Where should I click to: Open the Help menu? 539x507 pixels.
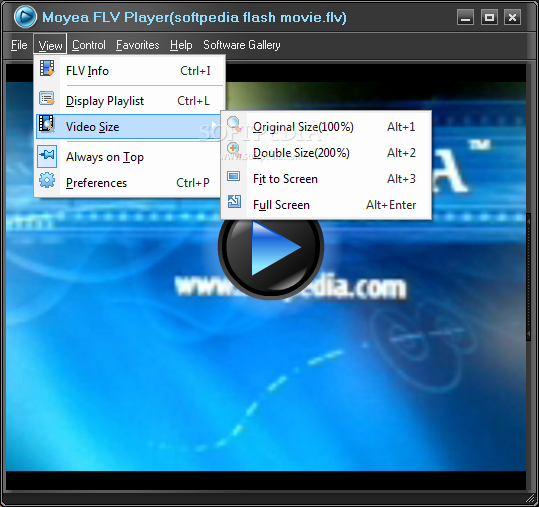tap(181, 45)
